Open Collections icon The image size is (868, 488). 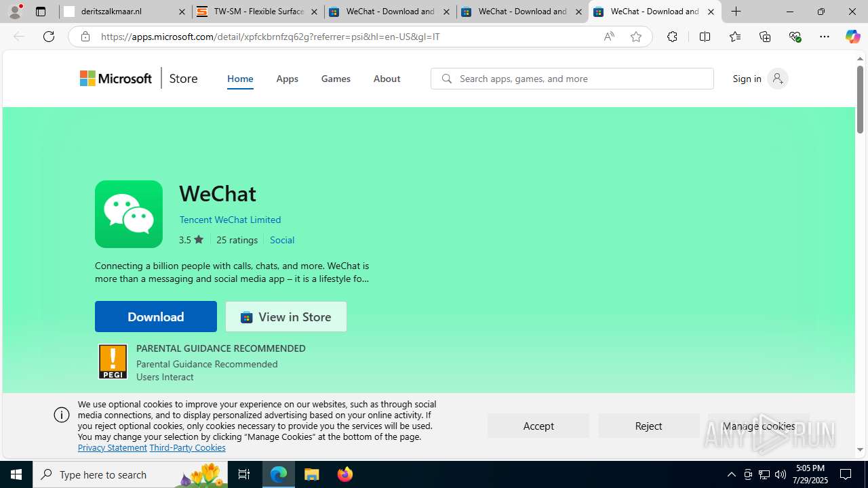click(765, 37)
